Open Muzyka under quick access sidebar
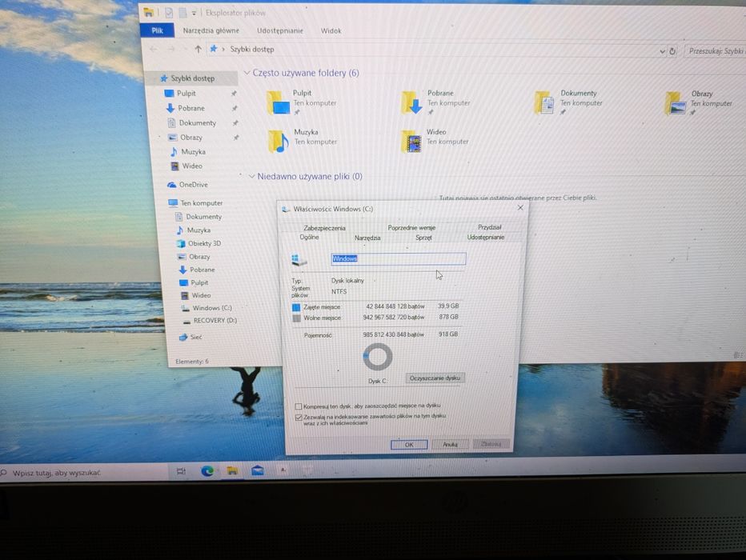 193,152
